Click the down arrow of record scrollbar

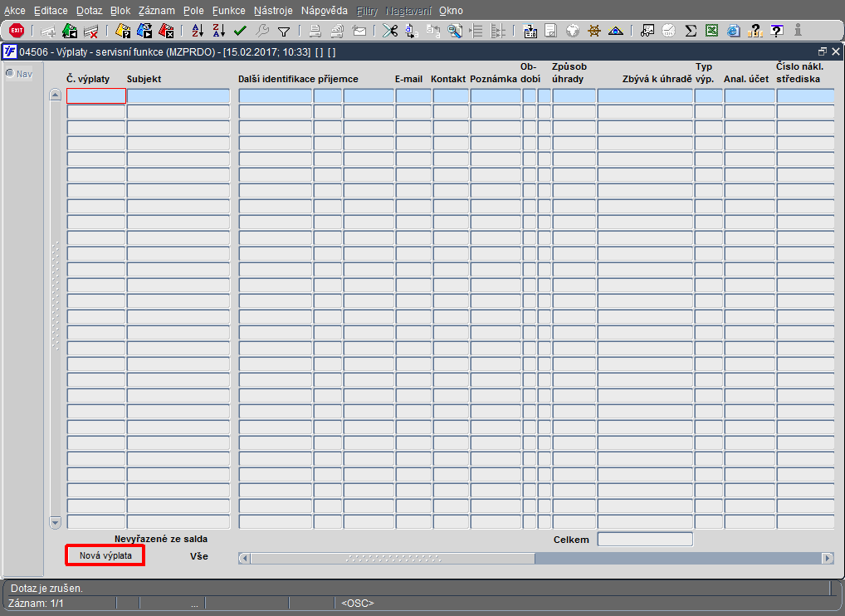pyautogui.click(x=55, y=521)
